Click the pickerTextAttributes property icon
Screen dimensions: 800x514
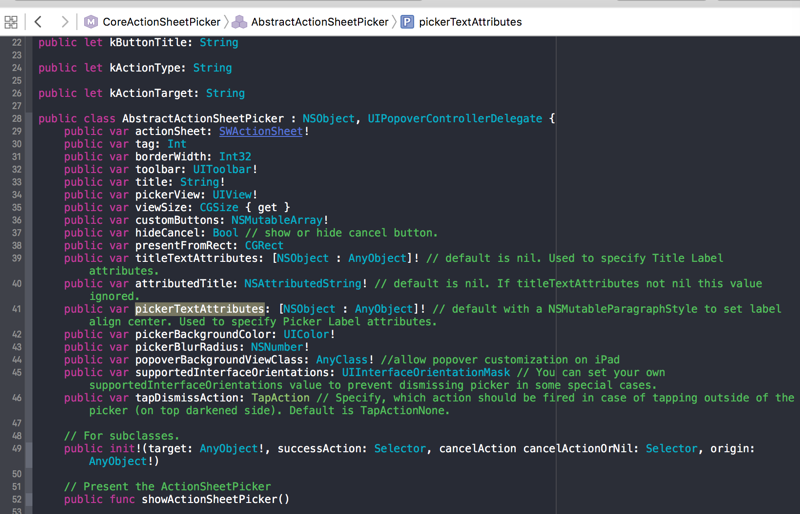tap(407, 22)
